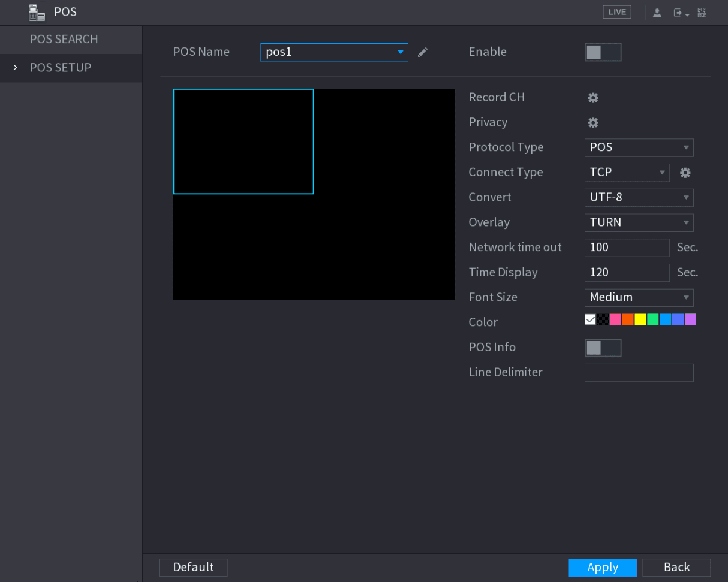
Task: Open the Connect Type TCP dropdown
Action: point(627,173)
